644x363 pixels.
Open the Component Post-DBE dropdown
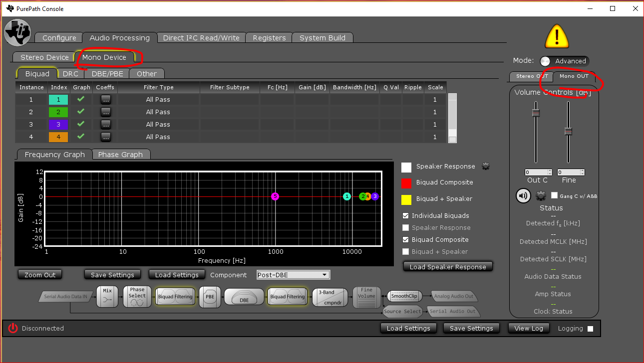pos(293,275)
